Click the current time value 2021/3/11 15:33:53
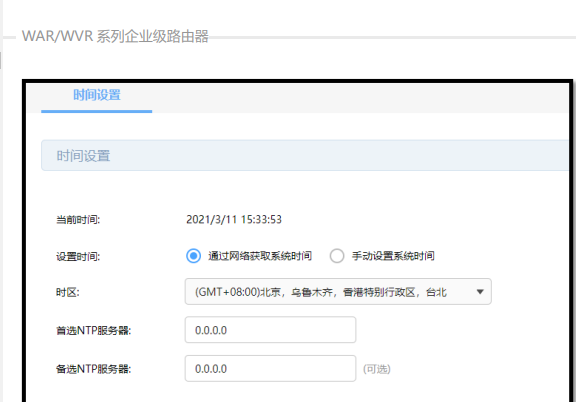The image size is (576, 402). 234,219
